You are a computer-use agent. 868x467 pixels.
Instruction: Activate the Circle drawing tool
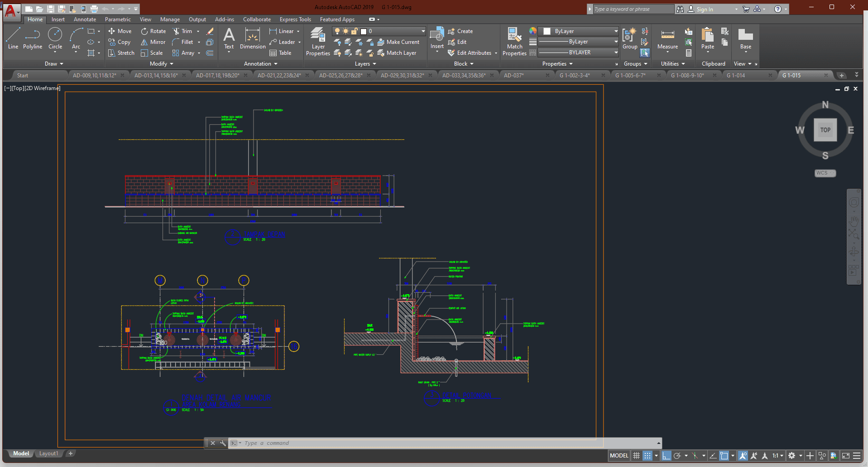(55, 38)
